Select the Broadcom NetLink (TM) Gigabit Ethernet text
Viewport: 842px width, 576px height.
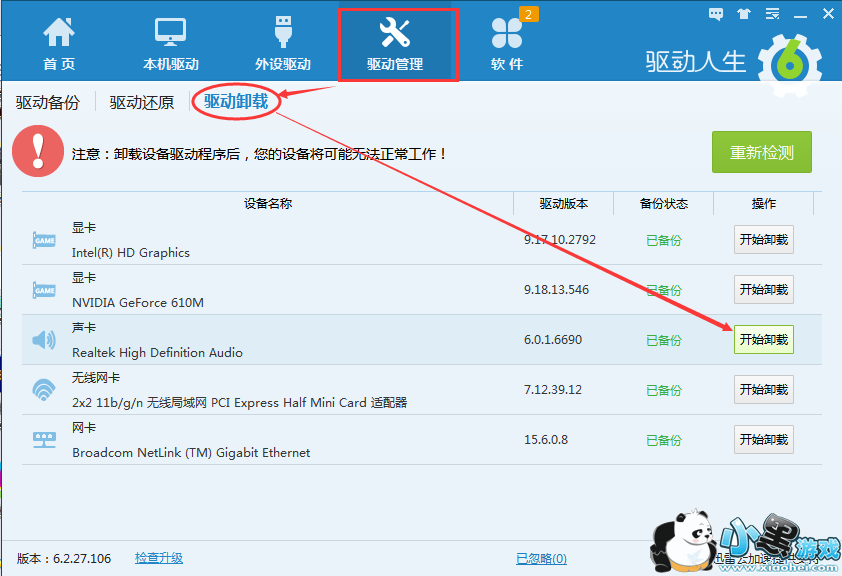(191, 453)
